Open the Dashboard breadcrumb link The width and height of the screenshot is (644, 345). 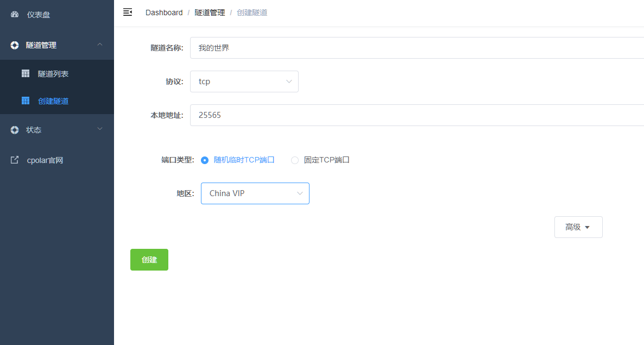point(164,12)
